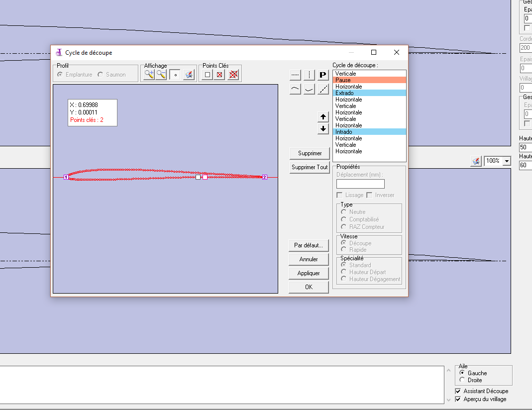
Task: Toggle the point display button in Affichage
Action: 175,75
